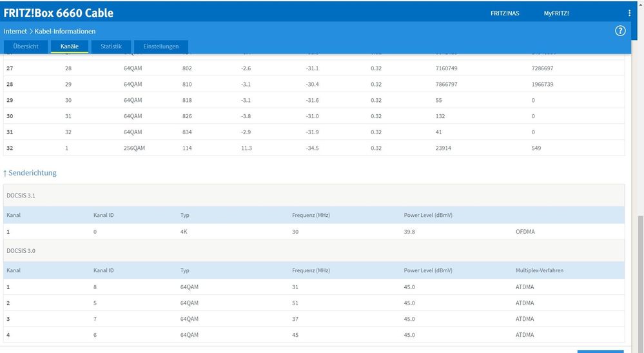This screenshot has width=644, height=353.
Task: Click the value 132 in row 30
Action: [440, 116]
